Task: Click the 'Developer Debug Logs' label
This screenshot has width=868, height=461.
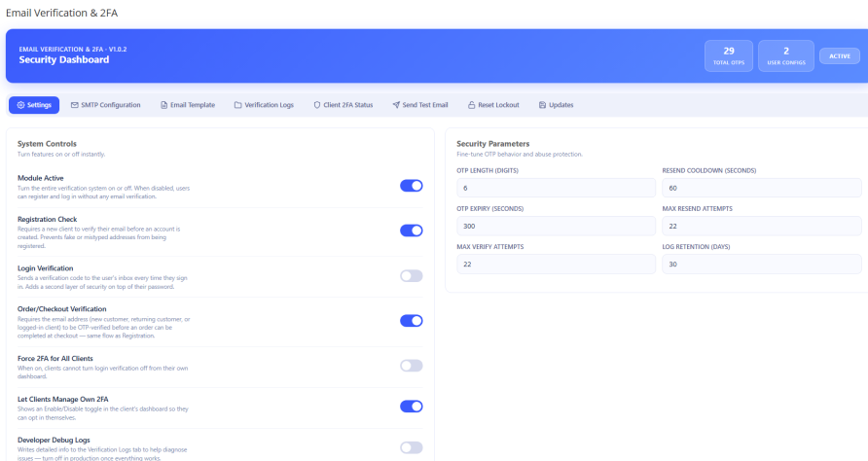Action: [54, 441]
